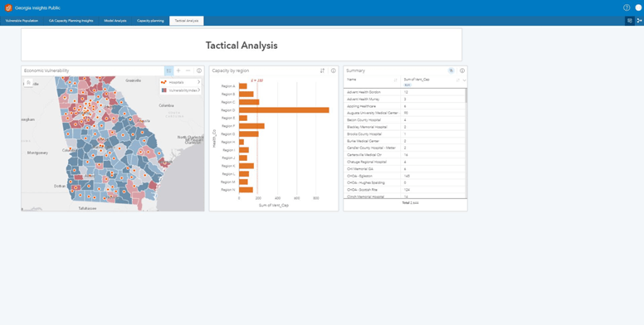Select Augusta University Medical Center row
The image size is (644, 325).
tap(404, 113)
